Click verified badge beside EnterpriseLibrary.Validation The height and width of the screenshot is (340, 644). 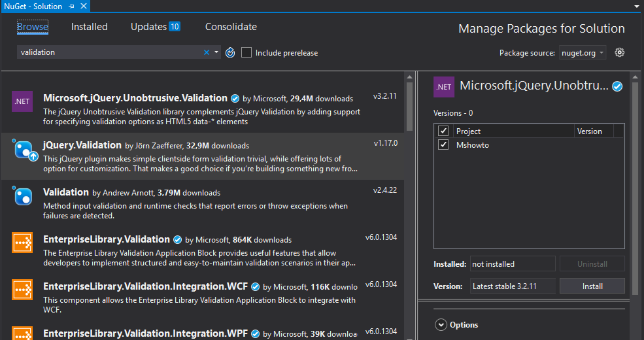pyautogui.click(x=177, y=240)
